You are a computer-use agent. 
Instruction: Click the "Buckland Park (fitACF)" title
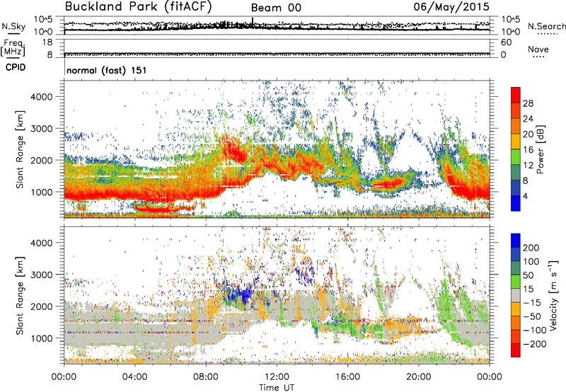138,7
